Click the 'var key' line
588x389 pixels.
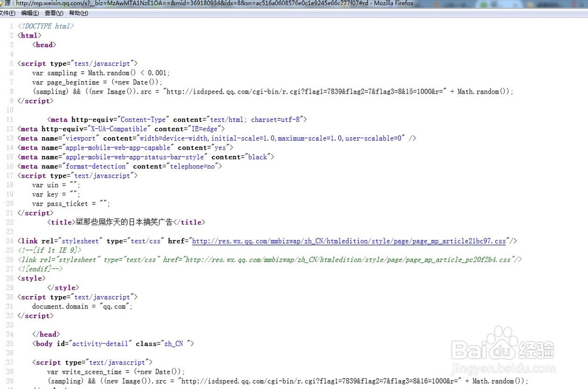(56, 194)
